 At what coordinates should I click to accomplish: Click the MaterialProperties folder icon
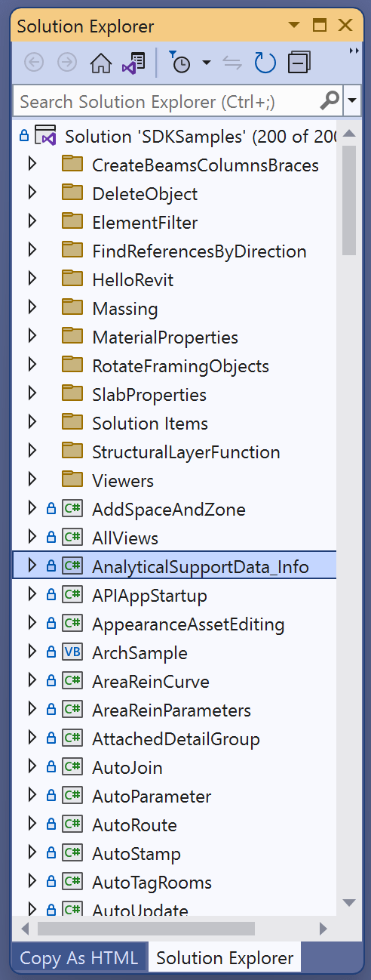point(72,337)
